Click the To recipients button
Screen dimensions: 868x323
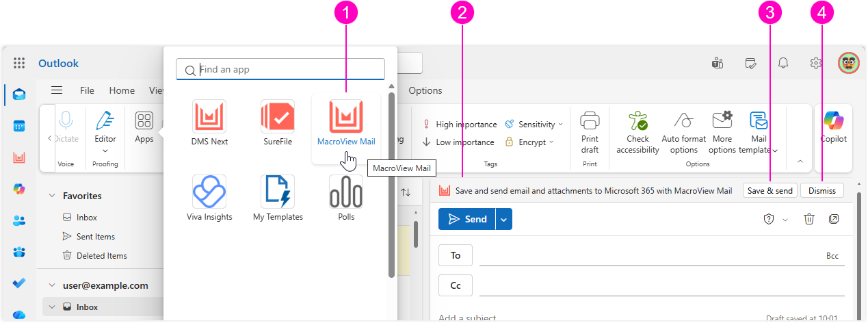click(x=456, y=255)
